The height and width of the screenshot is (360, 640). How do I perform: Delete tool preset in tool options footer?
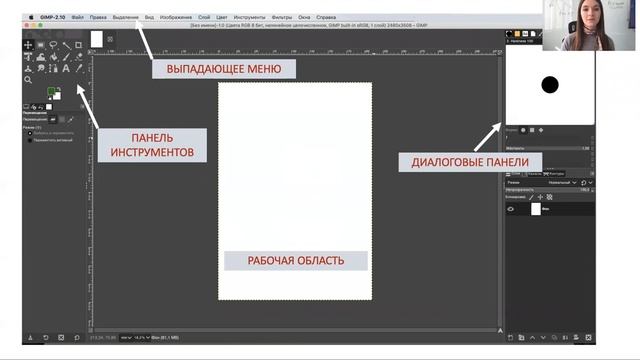pos(61,338)
